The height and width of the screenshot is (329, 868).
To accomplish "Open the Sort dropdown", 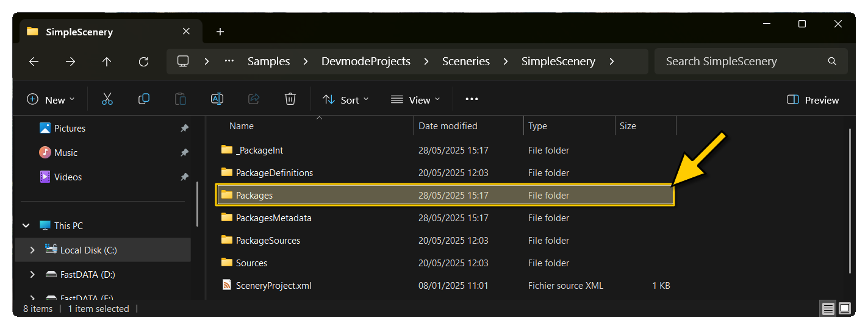I will click(x=345, y=100).
